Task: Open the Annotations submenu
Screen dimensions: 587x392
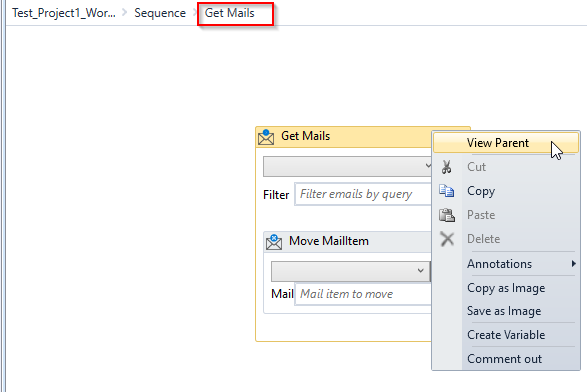Action: point(506,264)
